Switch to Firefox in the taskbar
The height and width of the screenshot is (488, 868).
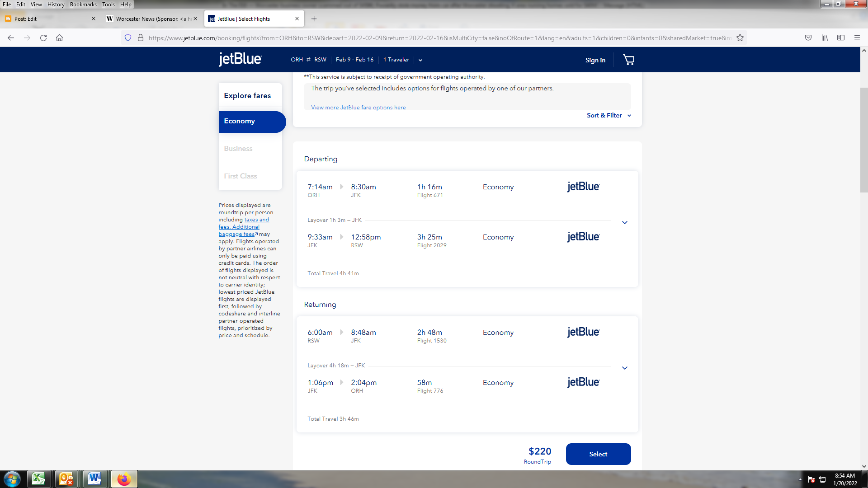[124, 479]
